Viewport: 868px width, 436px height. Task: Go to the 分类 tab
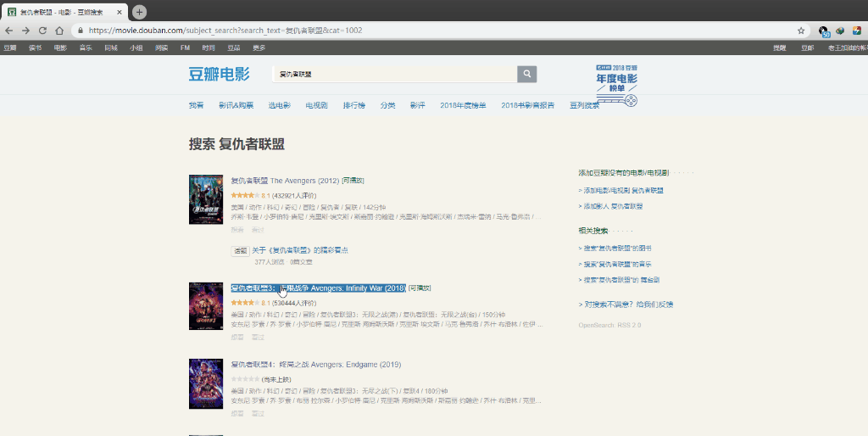click(387, 105)
